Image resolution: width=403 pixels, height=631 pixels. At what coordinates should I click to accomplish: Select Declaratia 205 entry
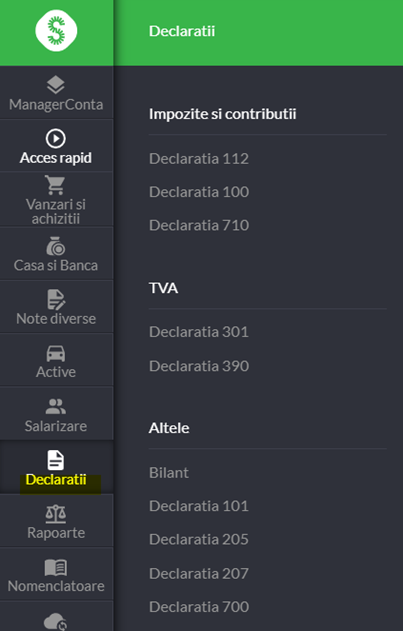pos(199,539)
